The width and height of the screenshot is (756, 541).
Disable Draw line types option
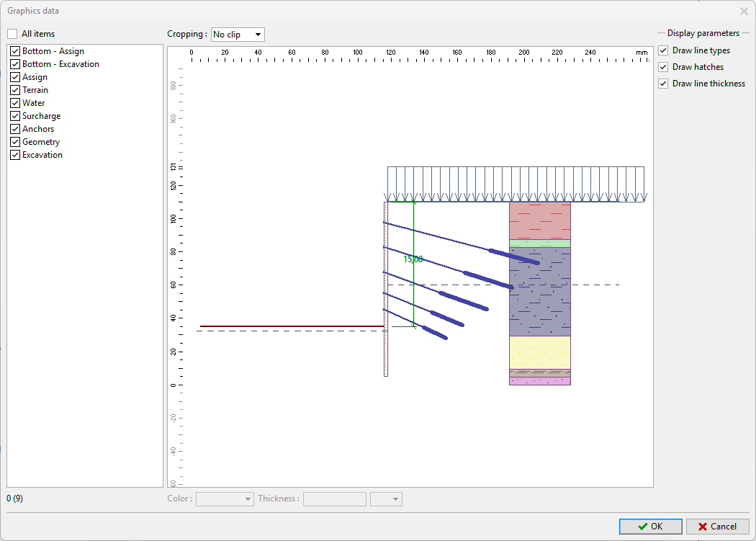click(x=663, y=50)
